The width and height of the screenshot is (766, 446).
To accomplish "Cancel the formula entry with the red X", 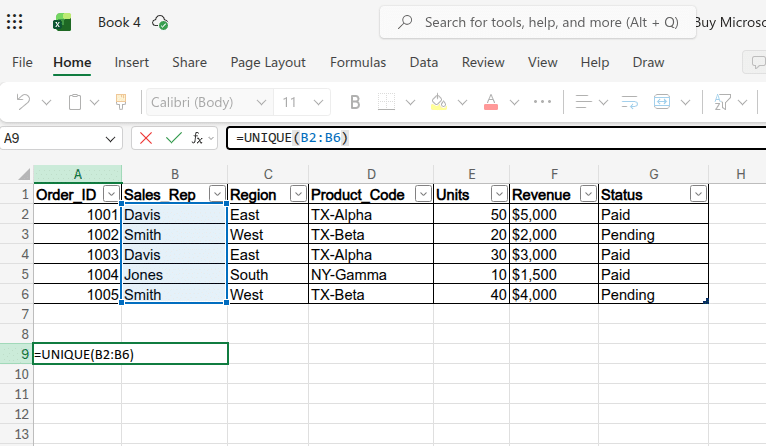I will click(146, 138).
